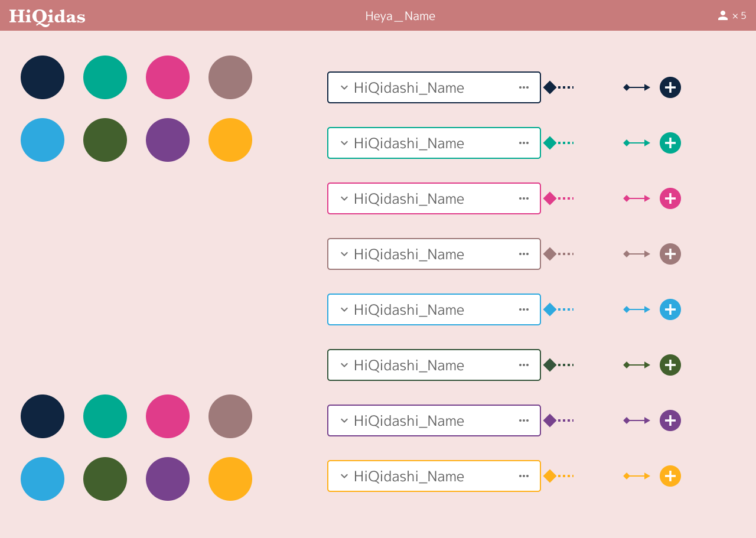Open three-dot menu on teal-bordered card
The width and height of the screenshot is (756, 538).
(x=524, y=143)
